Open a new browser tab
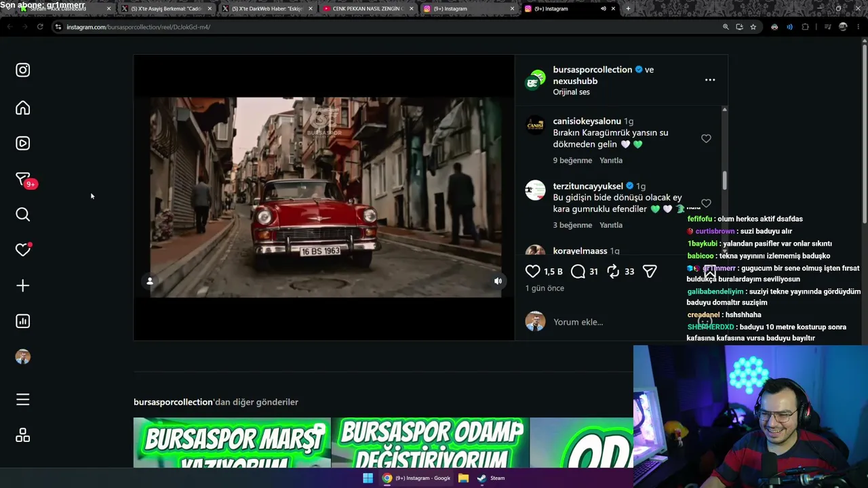 (x=628, y=9)
